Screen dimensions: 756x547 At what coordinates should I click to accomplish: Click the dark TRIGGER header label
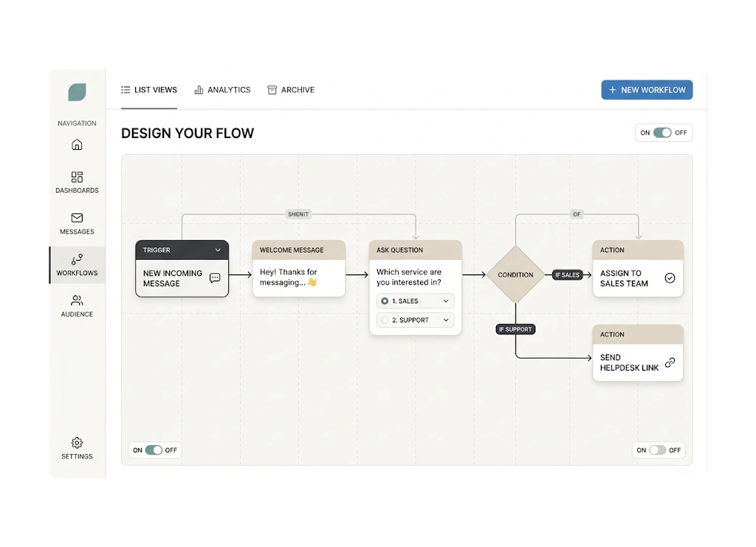[x=157, y=250]
